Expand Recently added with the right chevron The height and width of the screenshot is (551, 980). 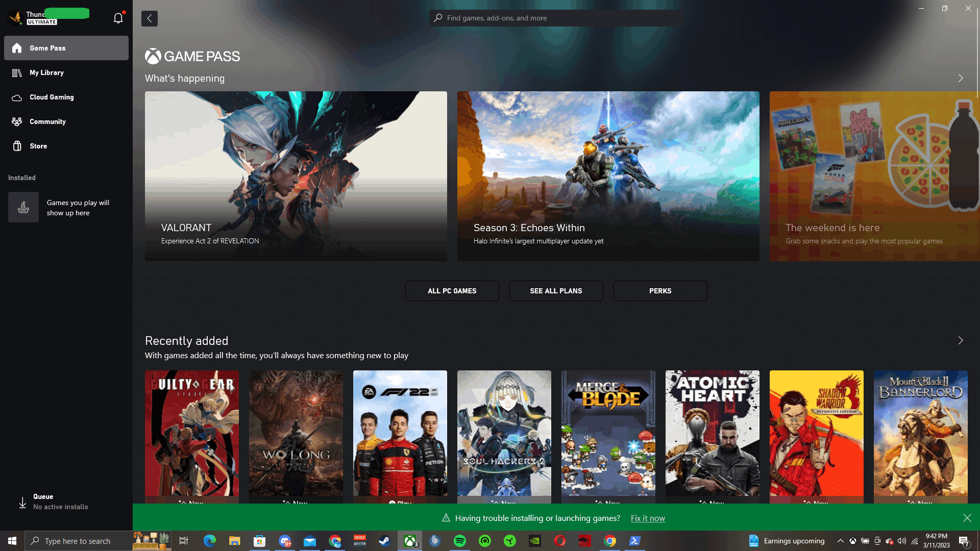pyautogui.click(x=961, y=340)
